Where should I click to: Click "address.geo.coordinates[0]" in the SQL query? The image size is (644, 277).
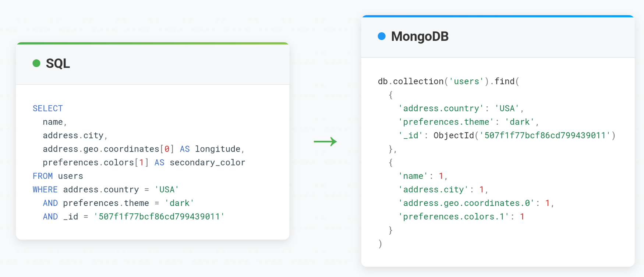[x=109, y=149]
